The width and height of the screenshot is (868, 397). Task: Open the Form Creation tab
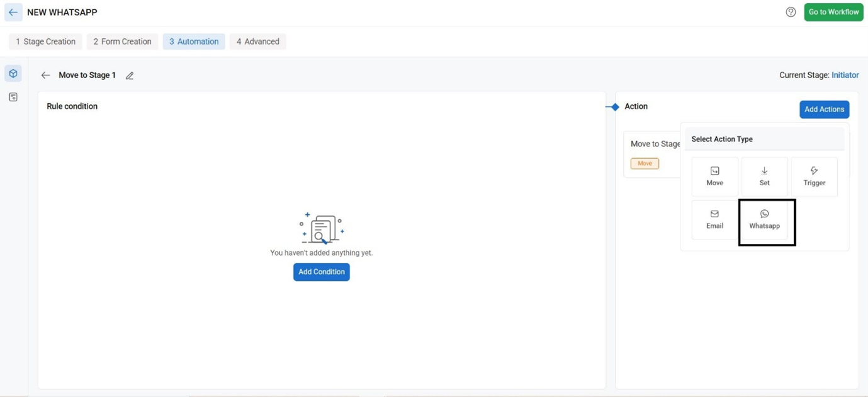122,42
